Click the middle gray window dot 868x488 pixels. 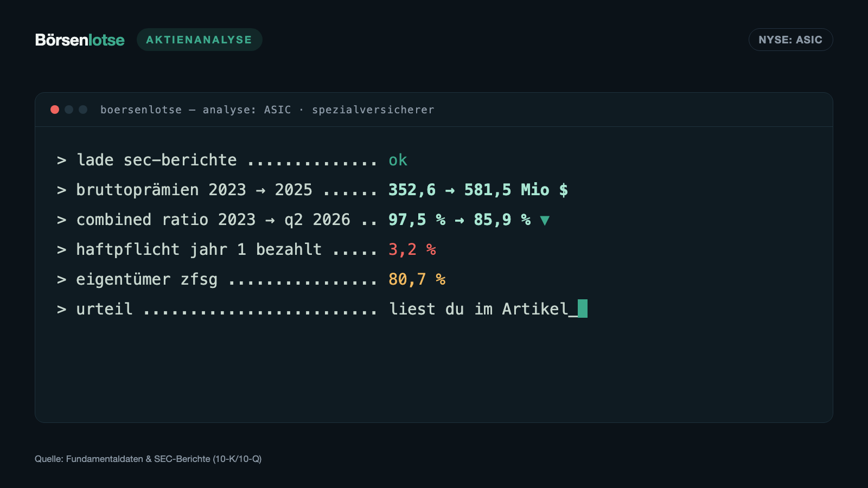[x=69, y=110]
